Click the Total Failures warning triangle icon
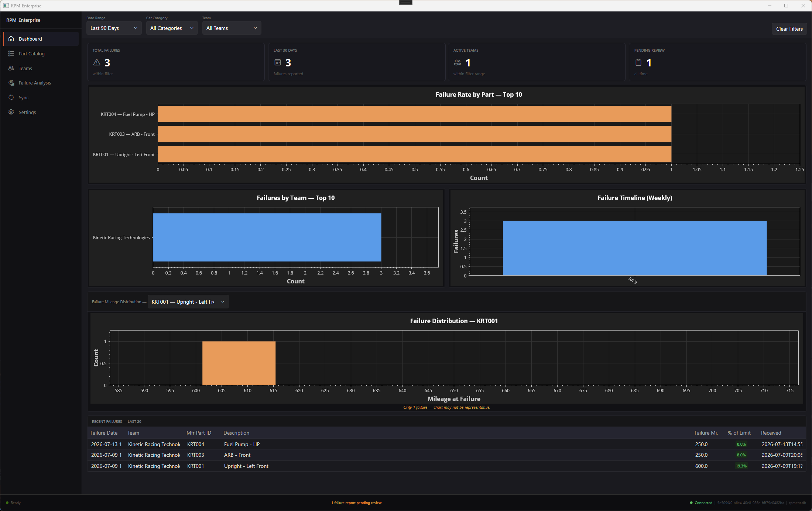This screenshot has width=812, height=511. tap(97, 63)
